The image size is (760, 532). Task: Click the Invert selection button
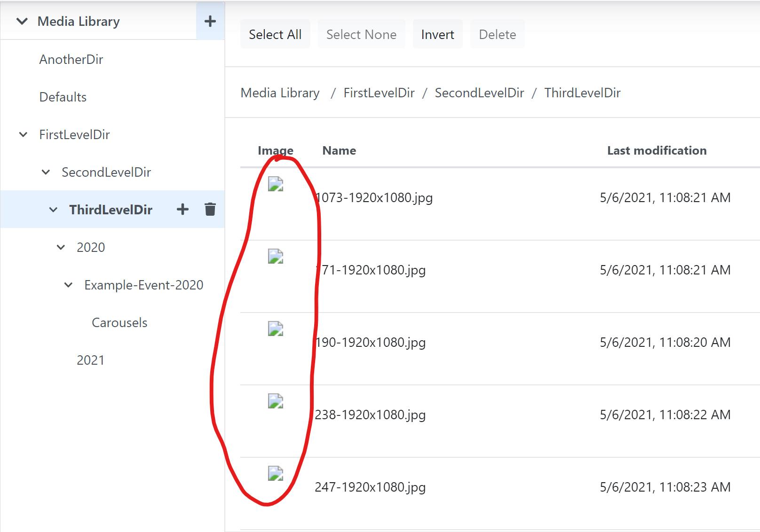(437, 34)
